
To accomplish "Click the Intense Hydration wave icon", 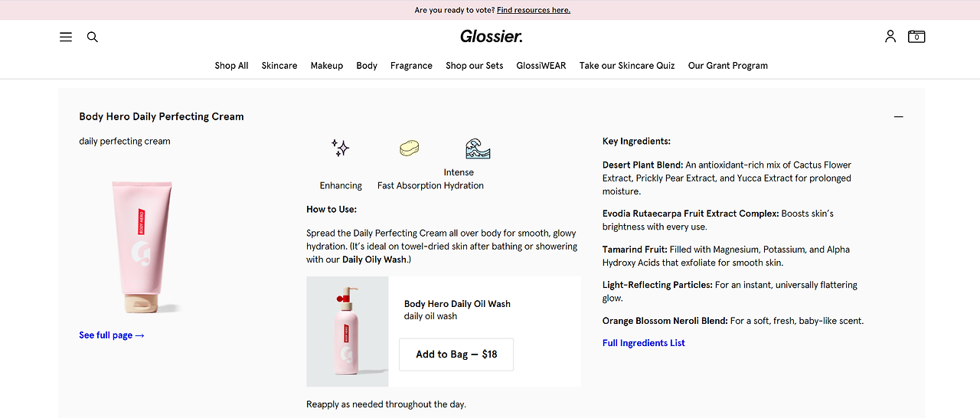I will click(x=478, y=148).
